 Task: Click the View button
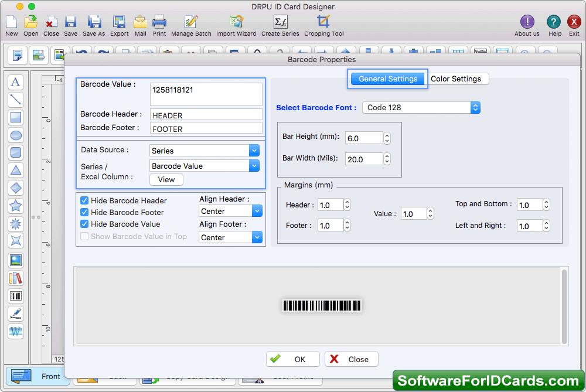click(166, 179)
